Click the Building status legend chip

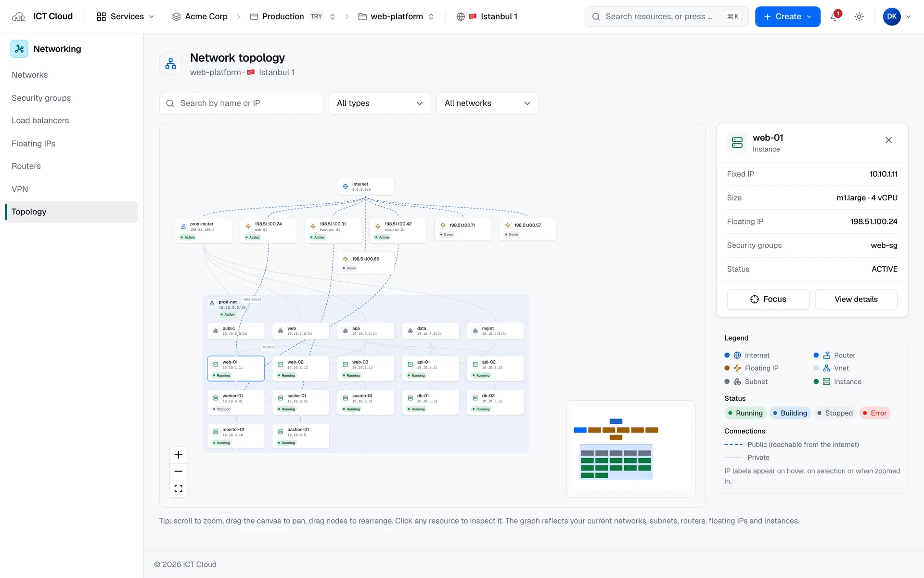pyautogui.click(x=790, y=413)
